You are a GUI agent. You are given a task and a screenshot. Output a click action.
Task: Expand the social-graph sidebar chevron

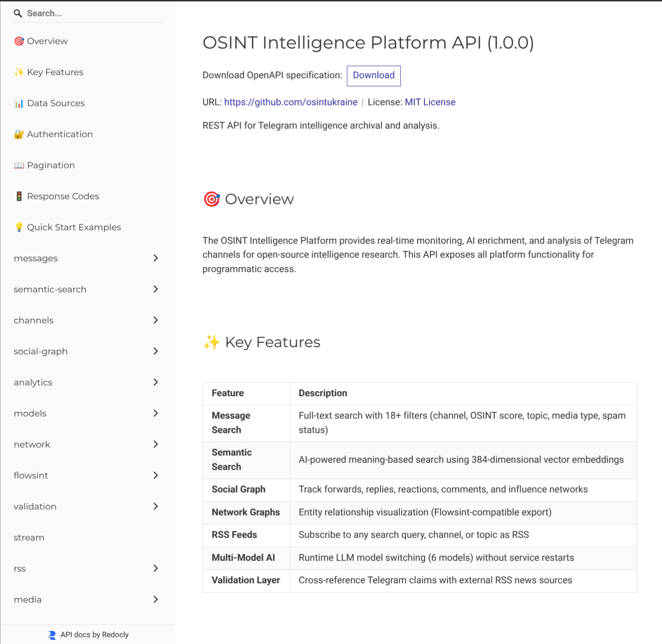point(155,351)
